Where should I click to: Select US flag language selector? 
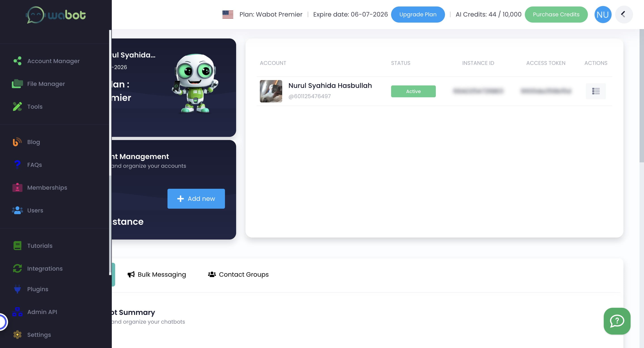(228, 15)
